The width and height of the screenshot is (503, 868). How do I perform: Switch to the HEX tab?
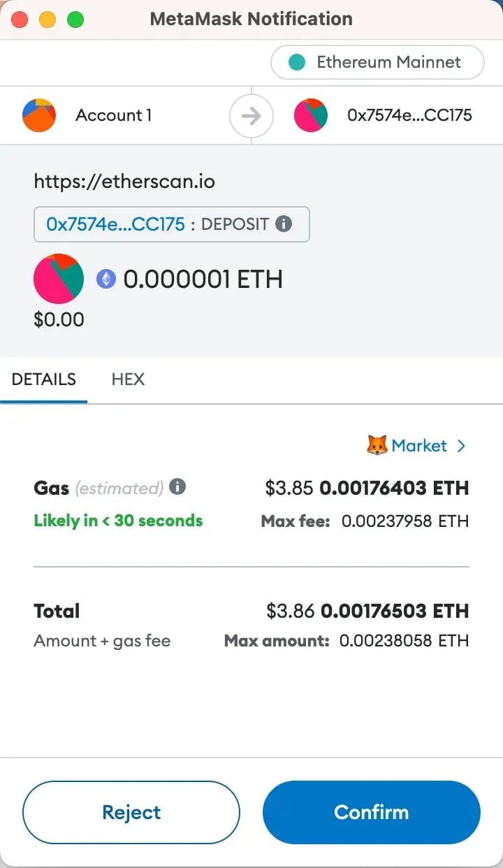[128, 379]
